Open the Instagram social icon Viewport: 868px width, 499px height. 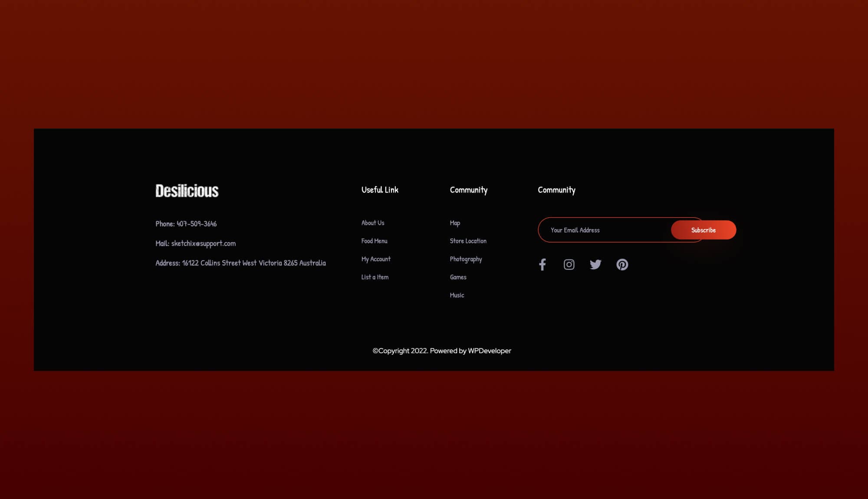[569, 265]
